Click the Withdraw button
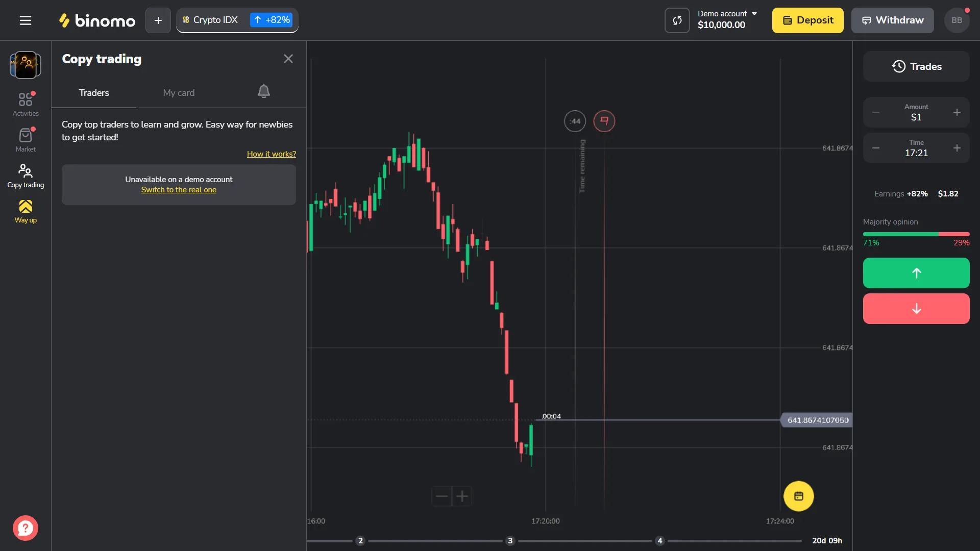This screenshot has width=980, height=551. [893, 20]
